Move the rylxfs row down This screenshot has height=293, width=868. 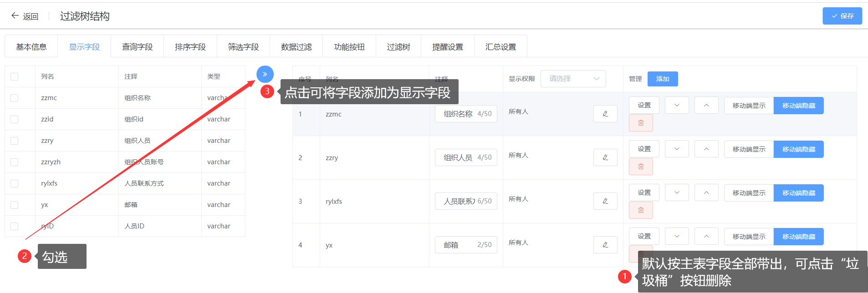(x=677, y=193)
